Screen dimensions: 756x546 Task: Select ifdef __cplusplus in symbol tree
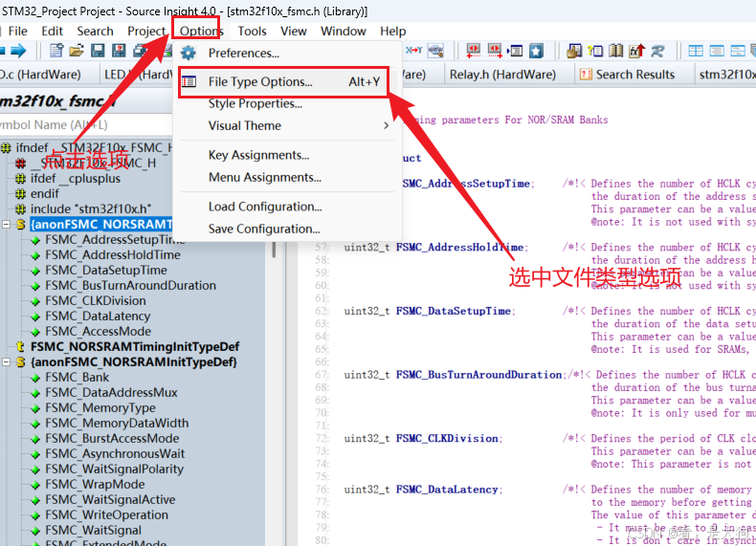[x=76, y=179]
